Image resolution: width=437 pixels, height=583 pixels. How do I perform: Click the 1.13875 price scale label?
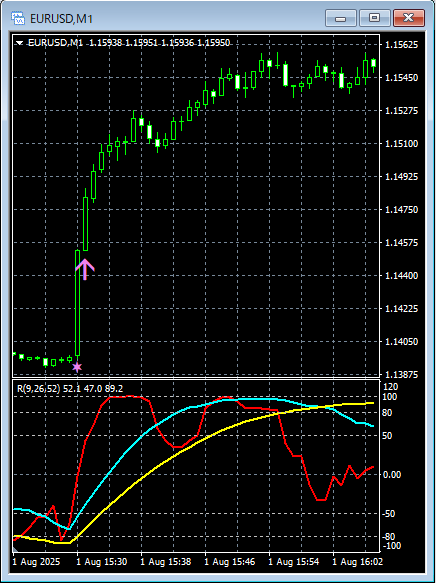[401, 374]
